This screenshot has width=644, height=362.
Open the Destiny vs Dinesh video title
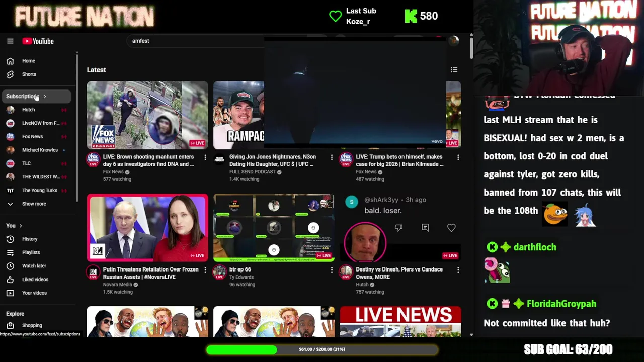pos(399,273)
